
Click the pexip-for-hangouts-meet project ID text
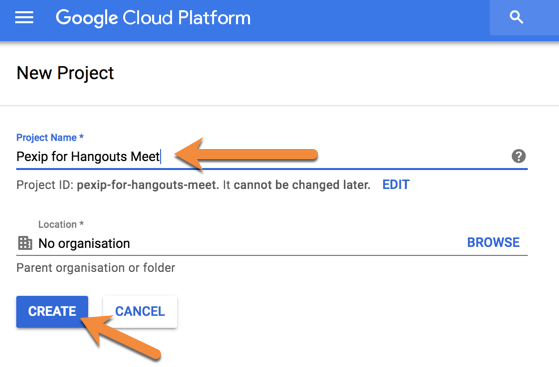pos(148,185)
